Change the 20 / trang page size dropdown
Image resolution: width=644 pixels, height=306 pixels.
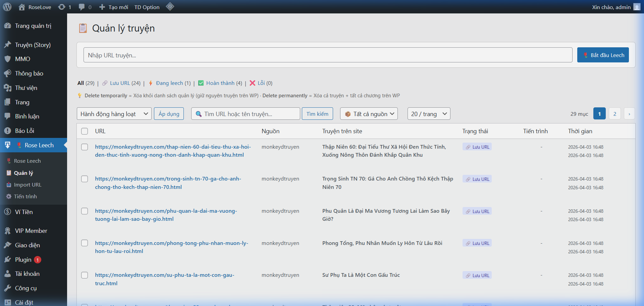point(429,114)
